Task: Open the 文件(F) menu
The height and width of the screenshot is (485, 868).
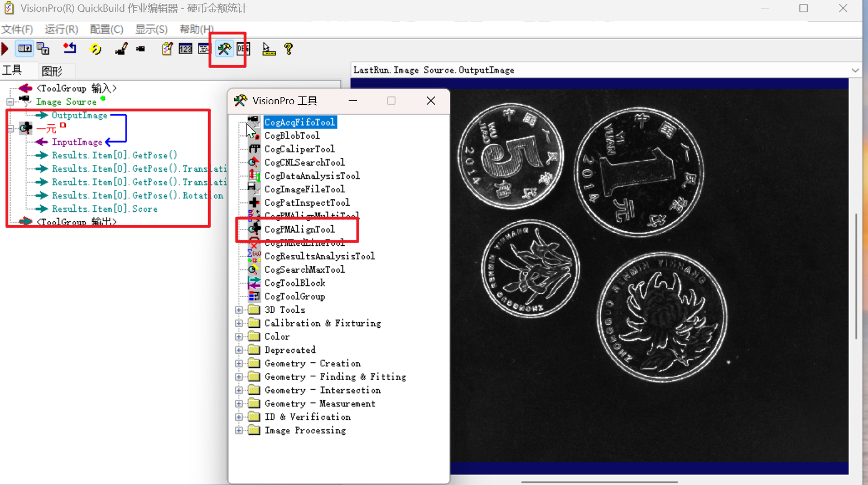Action: tap(17, 29)
